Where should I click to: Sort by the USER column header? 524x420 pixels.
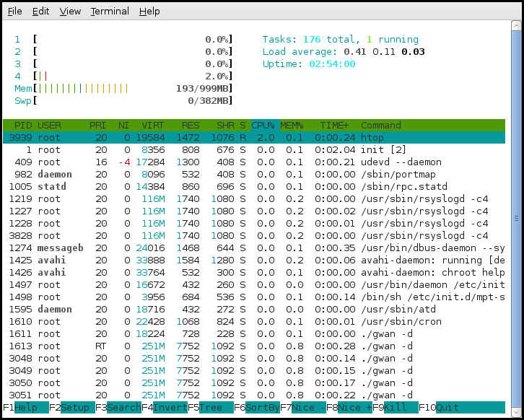[50, 126]
